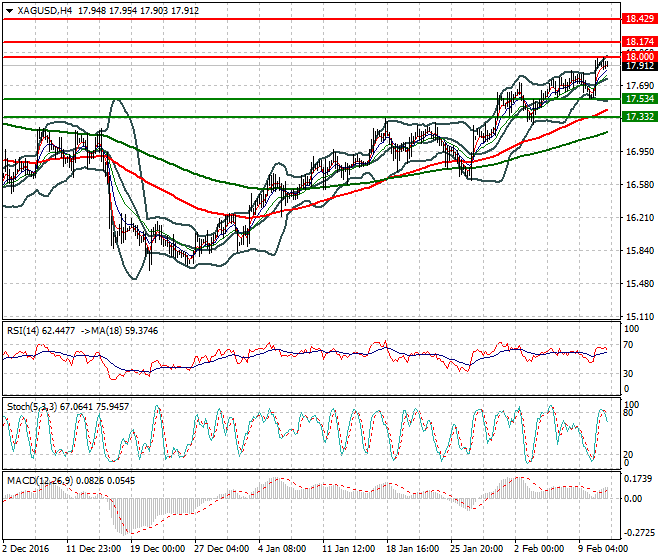Select the MACD(12,26,9) indicator label
Screen dimensions: 660x560
point(40,480)
